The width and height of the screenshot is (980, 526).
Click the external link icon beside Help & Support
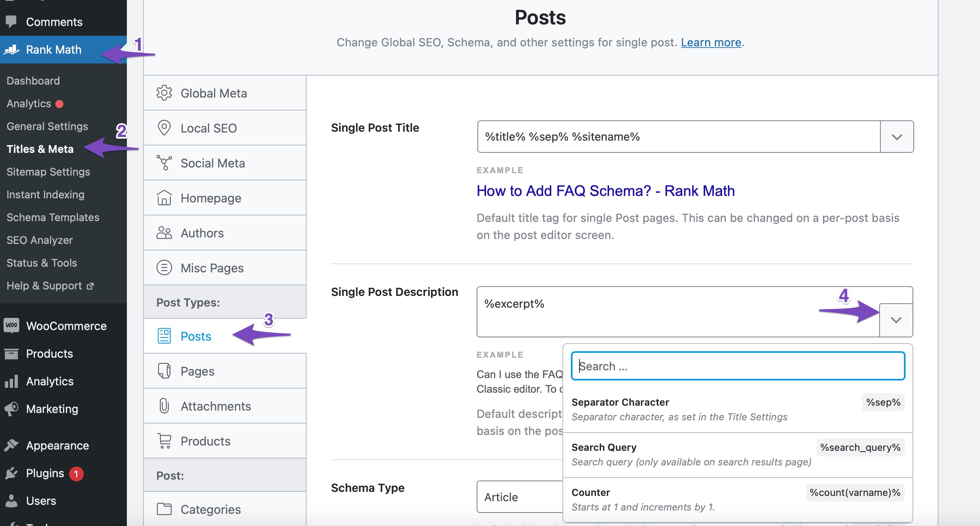point(90,286)
